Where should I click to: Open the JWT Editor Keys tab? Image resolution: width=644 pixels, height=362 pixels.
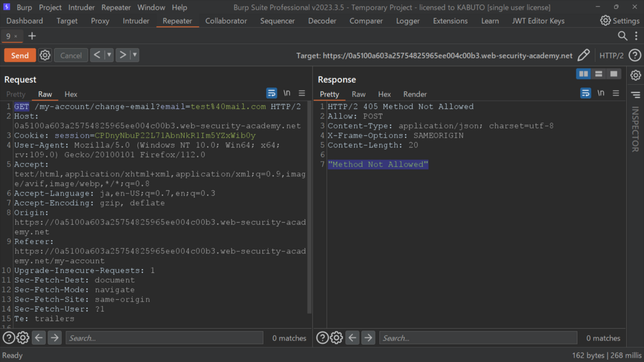[x=537, y=21]
